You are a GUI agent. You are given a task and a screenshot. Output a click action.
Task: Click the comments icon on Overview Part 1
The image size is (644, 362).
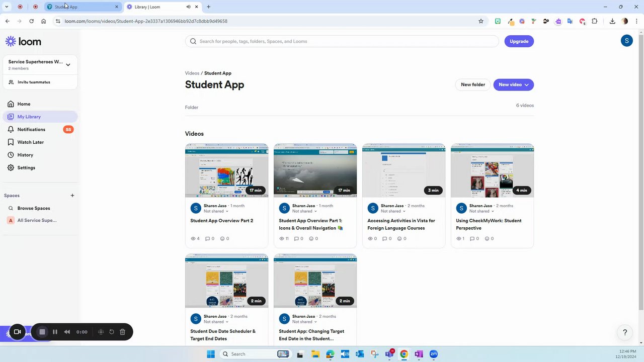pos(297,239)
